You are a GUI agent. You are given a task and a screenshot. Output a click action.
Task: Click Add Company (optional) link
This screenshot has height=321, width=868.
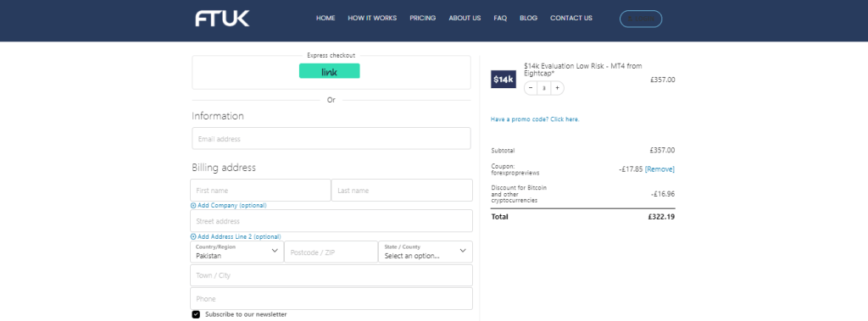[x=232, y=205]
